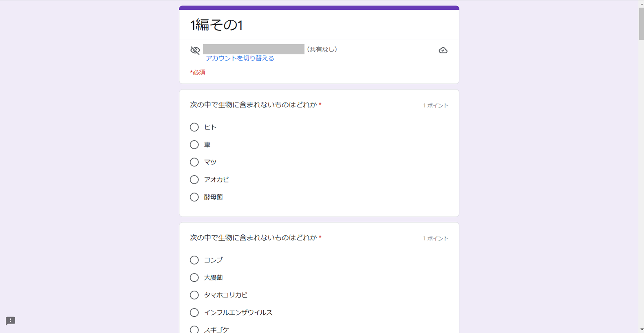Click the crossed-out eye icon beside account
This screenshot has height=333, width=644.
pyautogui.click(x=195, y=50)
